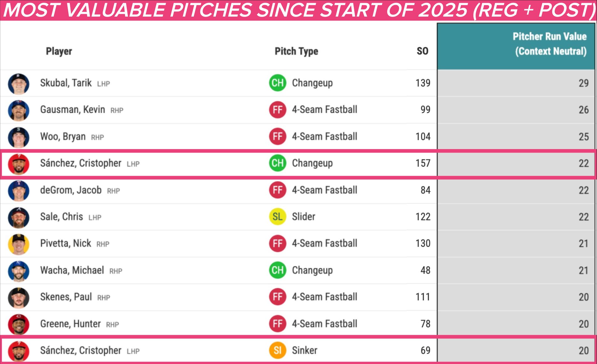Click the Player column header
597x364 pixels.
(x=59, y=51)
